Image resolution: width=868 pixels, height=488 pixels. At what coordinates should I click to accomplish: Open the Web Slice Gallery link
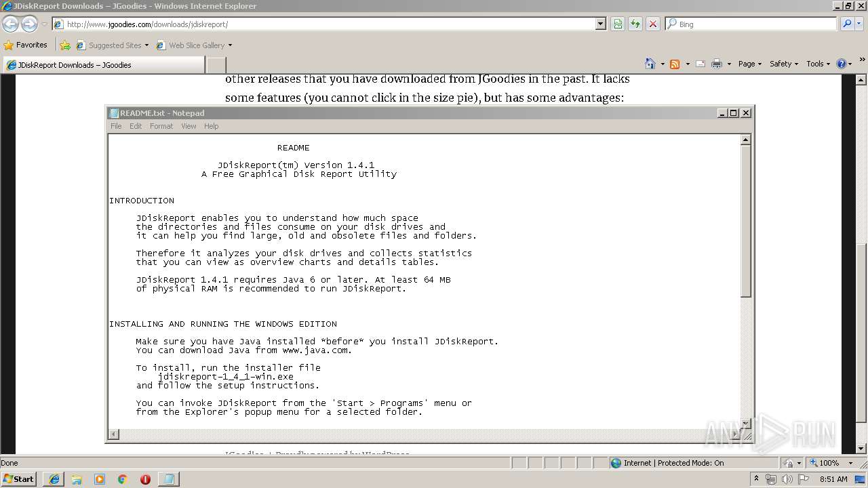click(194, 45)
